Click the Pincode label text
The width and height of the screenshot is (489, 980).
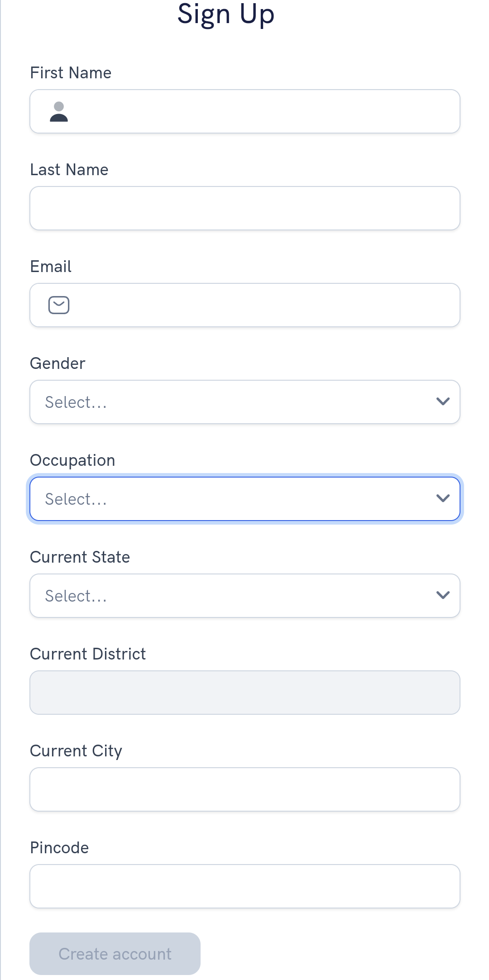[x=59, y=848]
